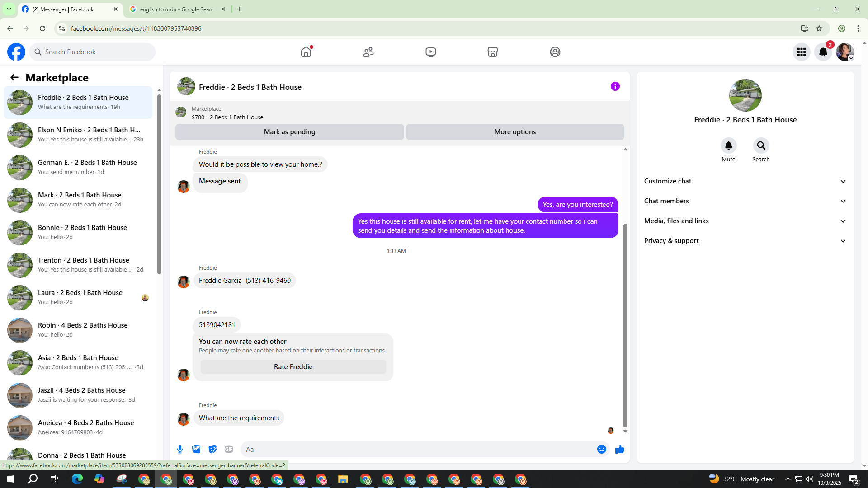868x488 pixels.
Task: Choose a GIF
Action: (229, 449)
